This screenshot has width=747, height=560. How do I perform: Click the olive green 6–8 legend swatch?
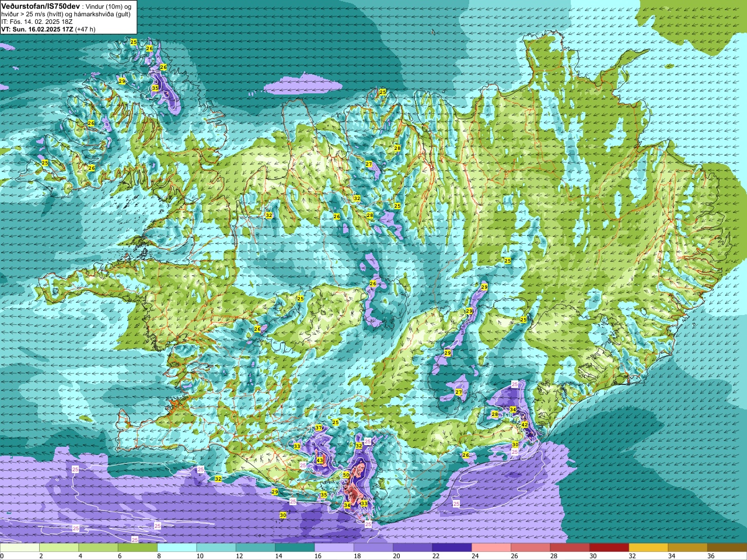[x=137, y=548]
